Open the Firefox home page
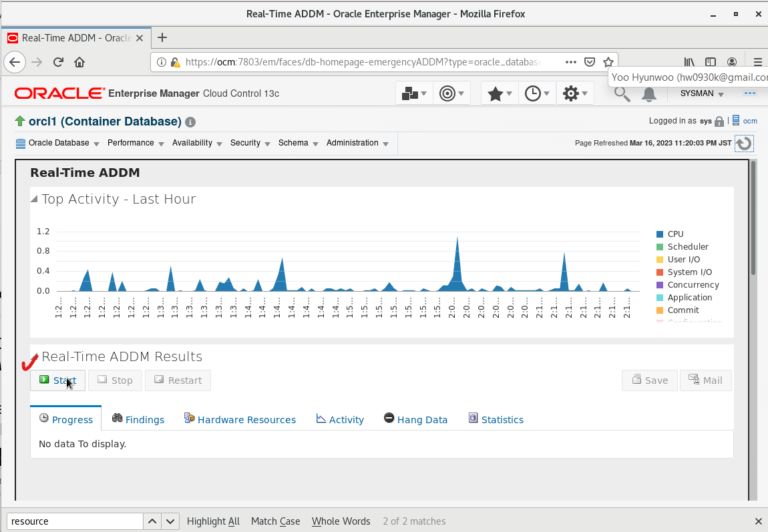The width and height of the screenshot is (768, 532). click(x=79, y=62)
